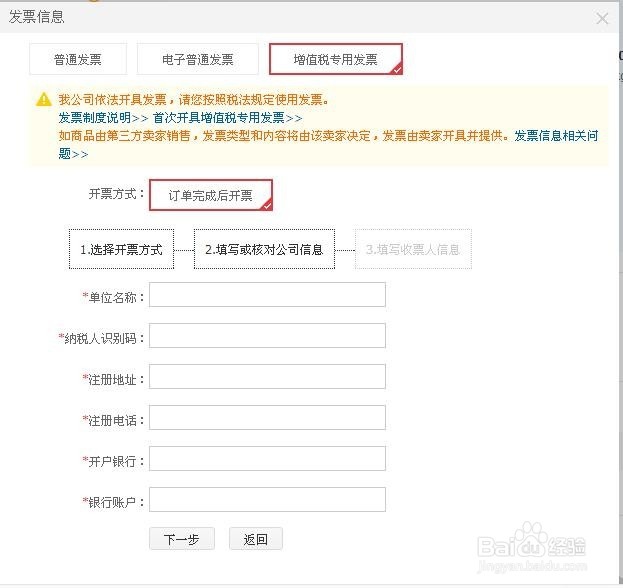The image size is (623, 588).
Task: Select the 普通发票 tab
Action: tap(78, 59)
